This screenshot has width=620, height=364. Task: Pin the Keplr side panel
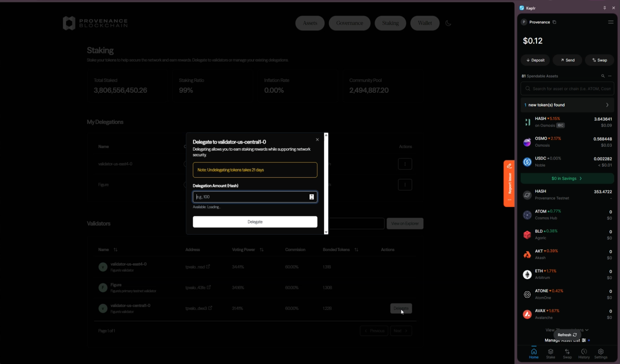604,8
